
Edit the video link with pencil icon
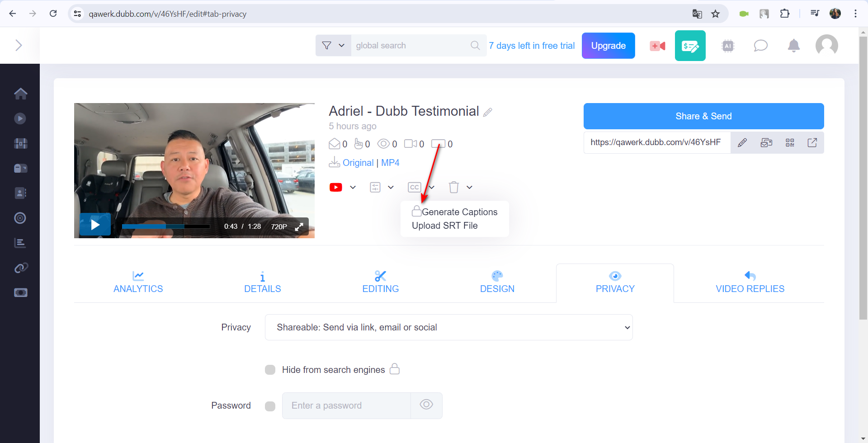point(742,143)
